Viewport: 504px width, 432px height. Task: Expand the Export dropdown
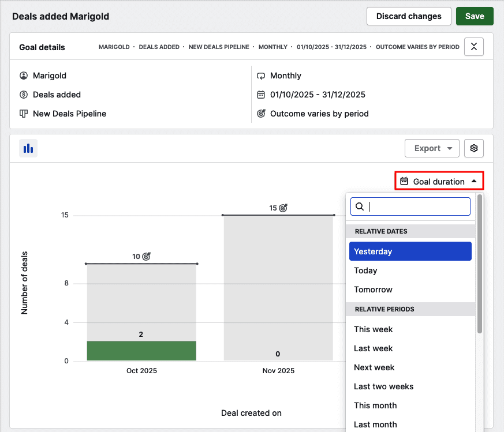point(432,148)
